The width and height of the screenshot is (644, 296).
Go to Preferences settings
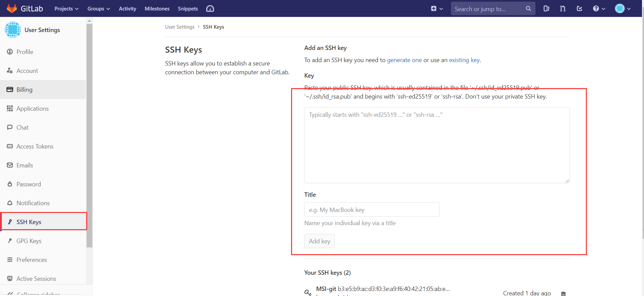point(43,260)
